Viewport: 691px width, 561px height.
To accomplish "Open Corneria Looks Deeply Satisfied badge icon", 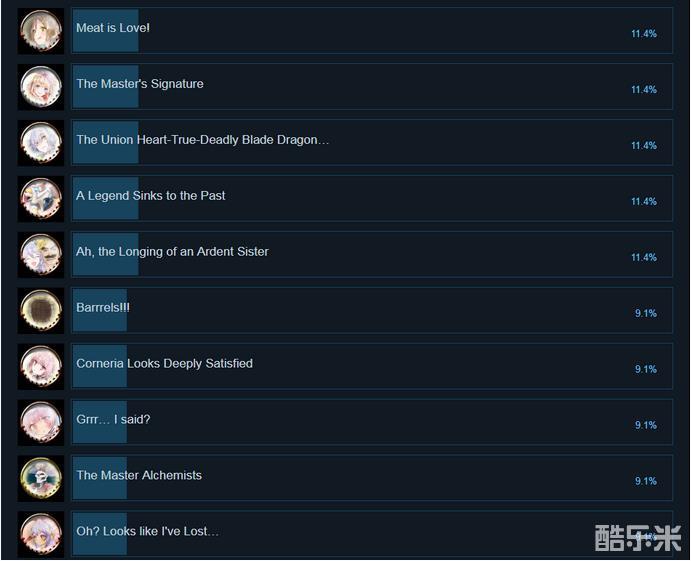I will tap(41, 367).
